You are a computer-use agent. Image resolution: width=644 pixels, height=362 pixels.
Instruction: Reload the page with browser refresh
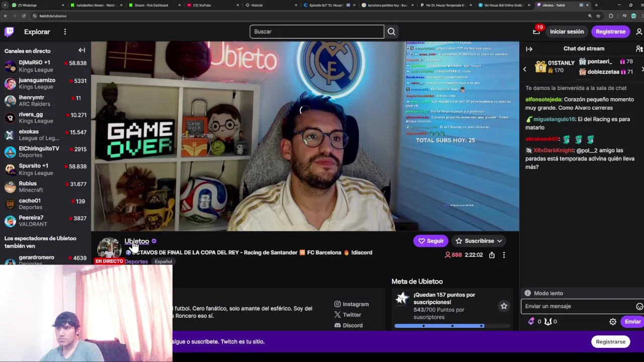pos(24,16)
